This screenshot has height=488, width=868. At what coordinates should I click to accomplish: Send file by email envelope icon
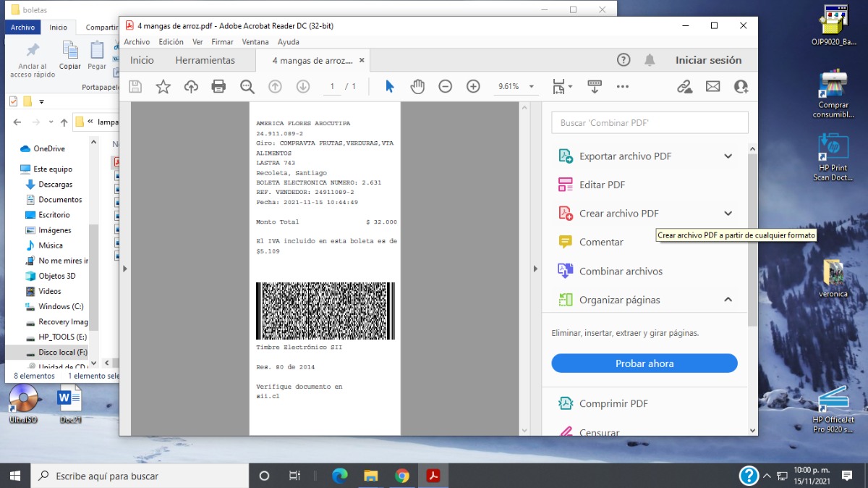coord(713,87)
